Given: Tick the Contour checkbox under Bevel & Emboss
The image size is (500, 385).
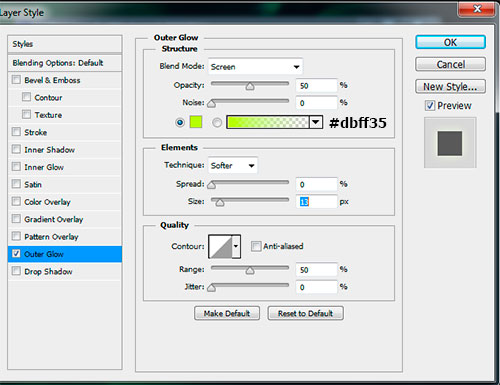Looking at the screenshot, I should (26, 97).
